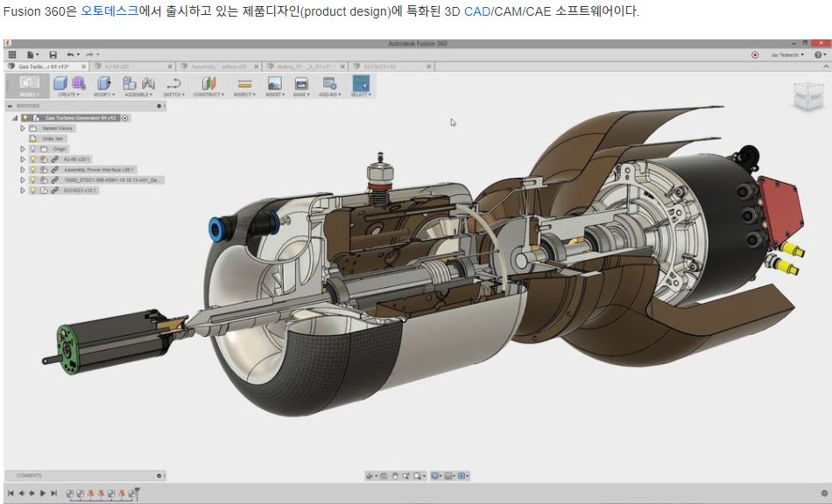Open the Viewports layout menu
The width and height of the screenshot is (832, 504).
coord(463,476)
